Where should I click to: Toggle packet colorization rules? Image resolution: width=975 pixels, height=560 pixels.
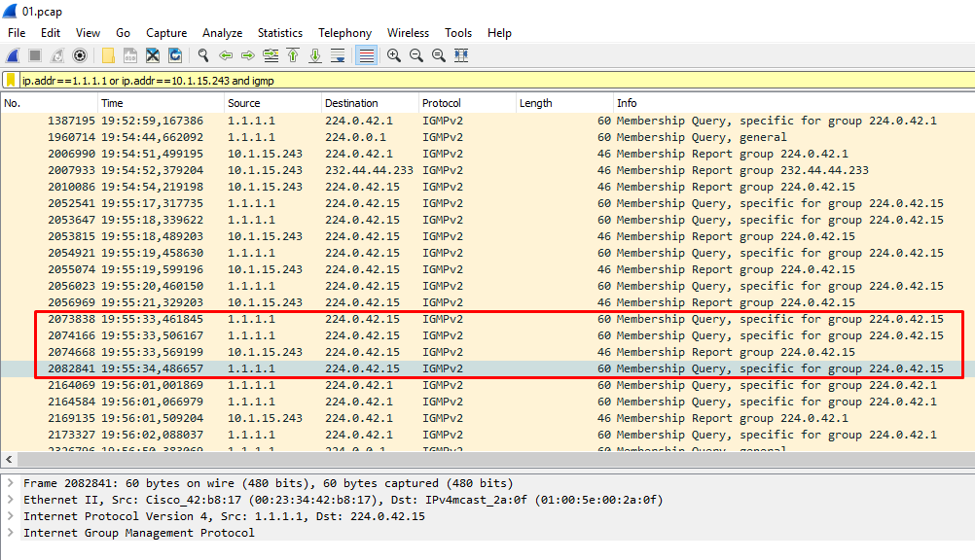pyautogui.click(x=366, y=55)
